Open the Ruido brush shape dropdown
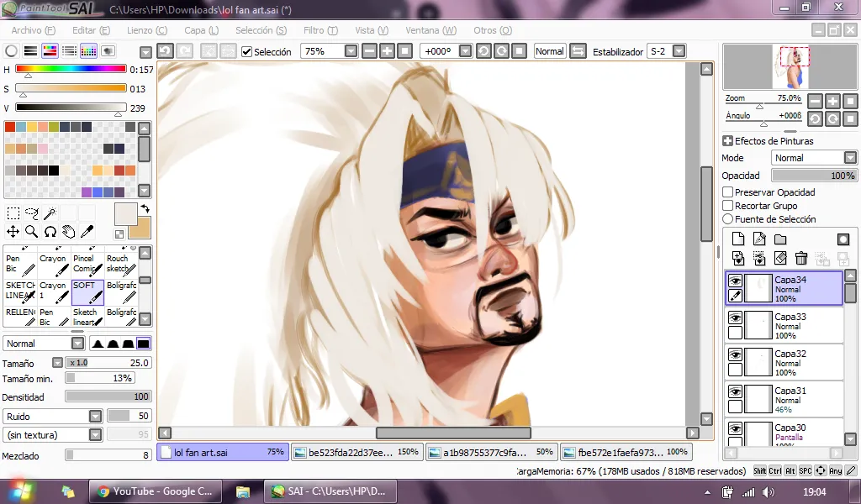Viewport: 861px width, 504px height. (x=96, y=417)
